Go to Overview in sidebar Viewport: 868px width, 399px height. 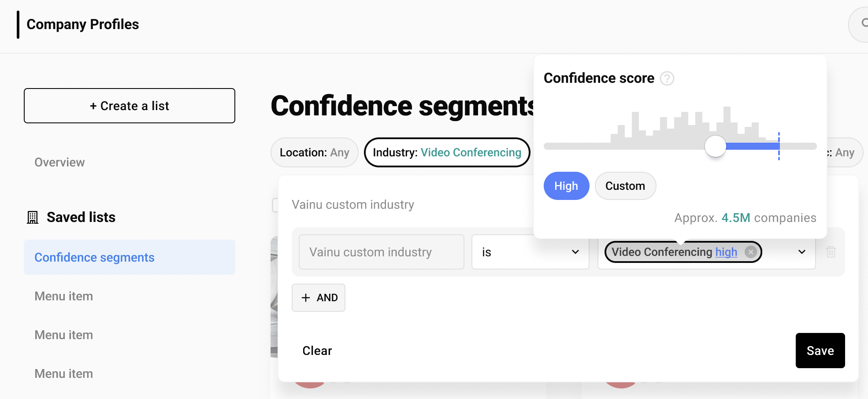[x=59, y=163]
